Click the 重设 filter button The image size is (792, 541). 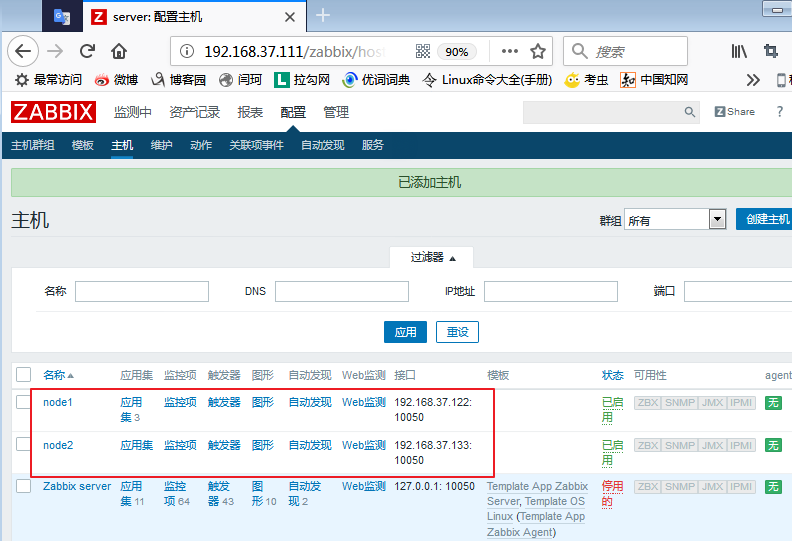[457, 332]
